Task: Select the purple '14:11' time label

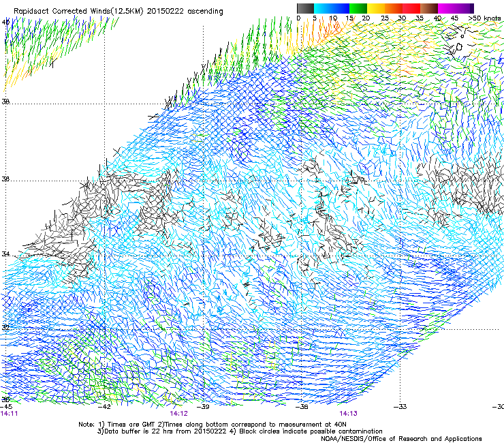Action: tap(10, 414)
